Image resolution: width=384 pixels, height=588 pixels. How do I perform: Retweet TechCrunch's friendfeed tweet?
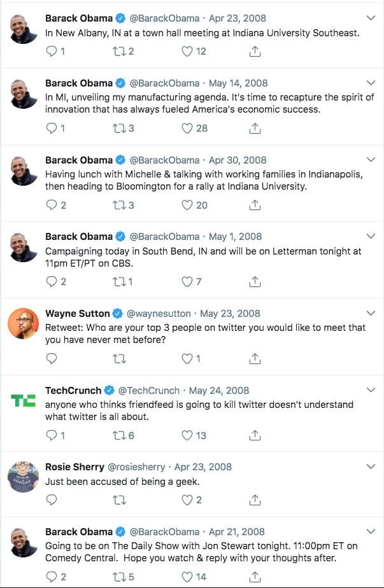(x=119, y=436)
